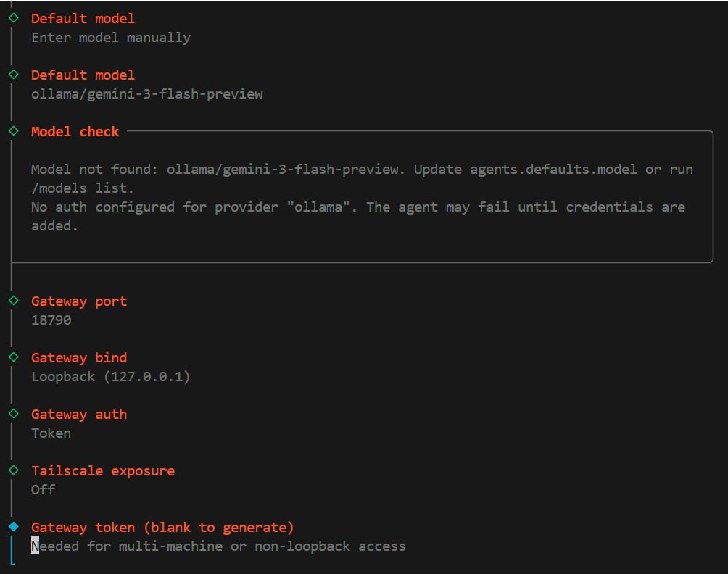Image resolution: width=728 pixels, height=574 pixels.
Task: Select the Model check section header
Action: [x=75, y=131]
